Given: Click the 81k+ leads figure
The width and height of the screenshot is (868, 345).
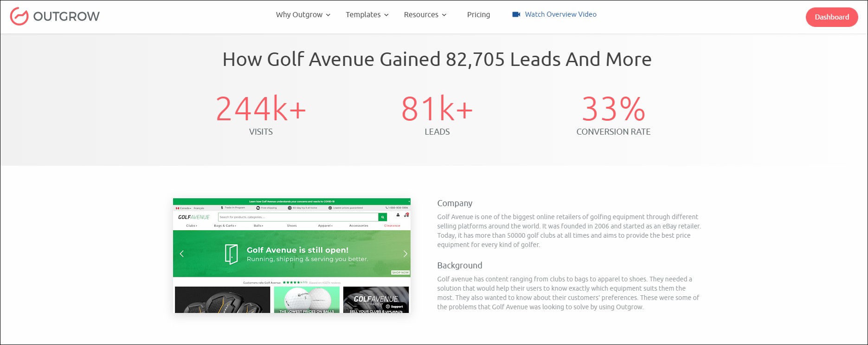Looking at the screenshot, I should (x=437, y=109).
